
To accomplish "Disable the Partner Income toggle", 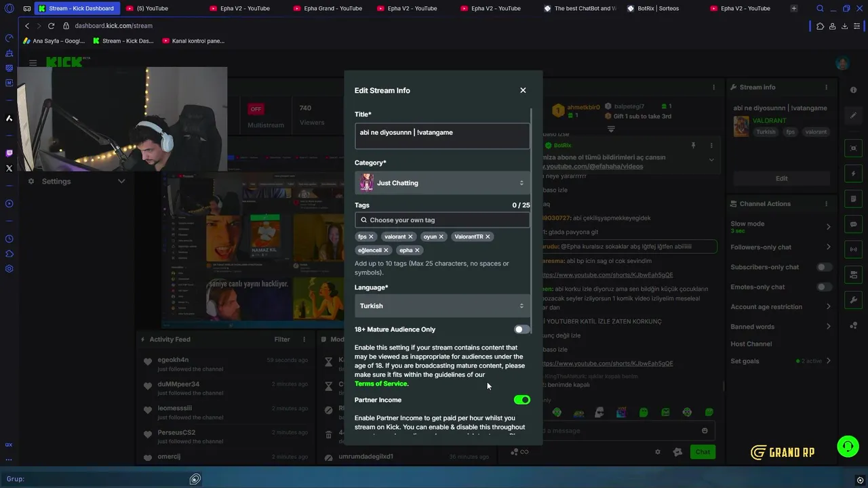I will (521, 400).
